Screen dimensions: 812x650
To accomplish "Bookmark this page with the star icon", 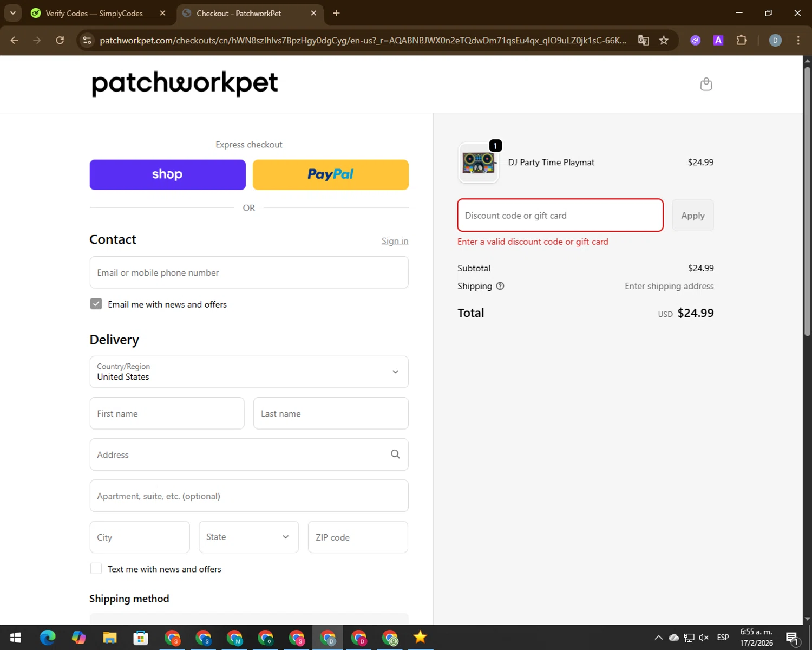I will 664,40.
